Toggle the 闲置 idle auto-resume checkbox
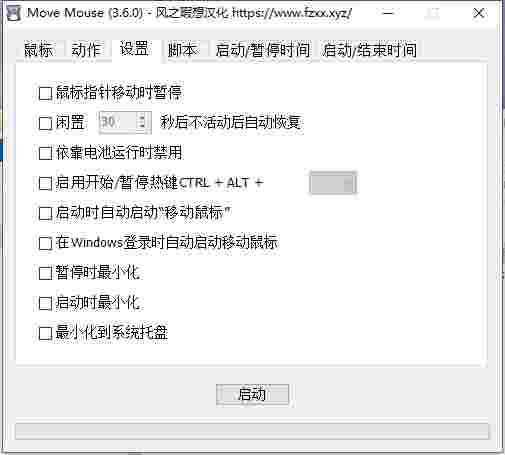Screen dimensions: 505x455 (45, 123)
